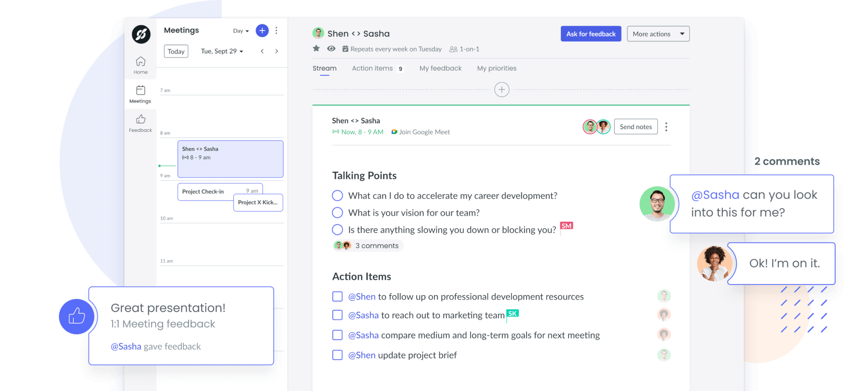The height and width of the screenshot is (391, 868).
Task: Open Shen <> Sasha calendar event block
Action: [x=231, y=159]
